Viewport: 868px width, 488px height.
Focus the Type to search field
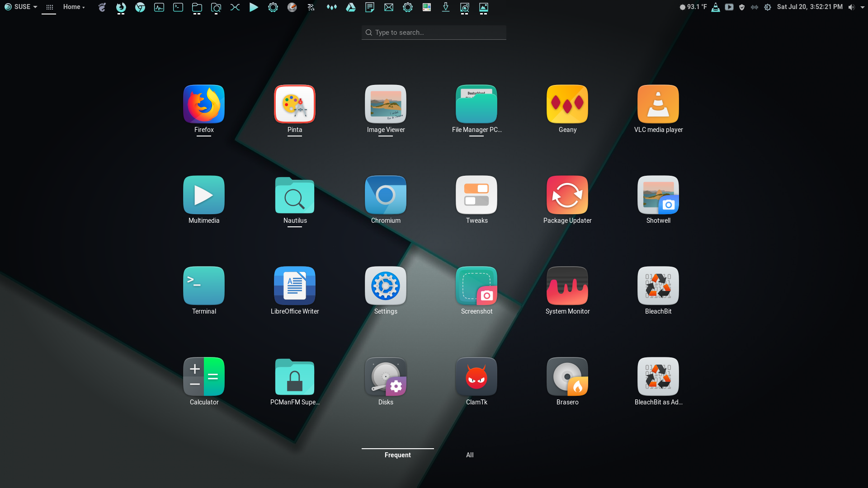tap(434, 33)
